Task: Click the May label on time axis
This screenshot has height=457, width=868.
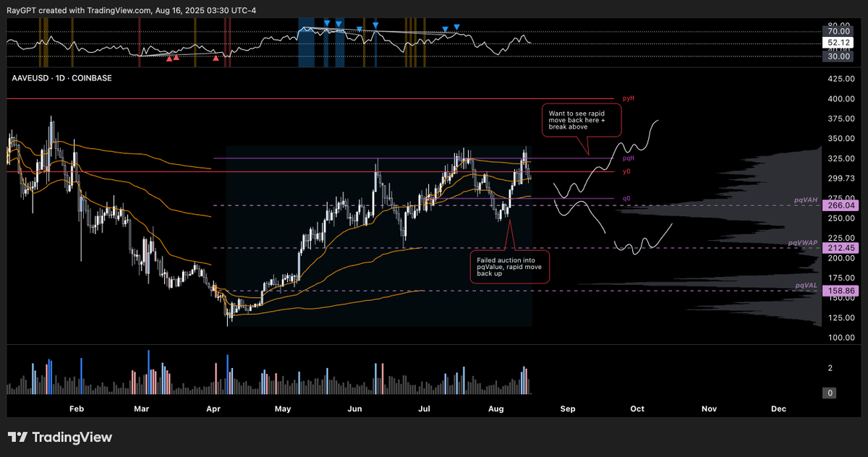Action: click(x=283, y=409)
